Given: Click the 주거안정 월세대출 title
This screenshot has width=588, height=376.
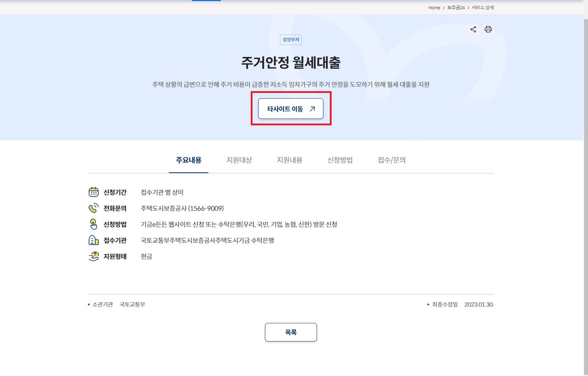Looking at the screenshot, I should [x=291, y=63].
